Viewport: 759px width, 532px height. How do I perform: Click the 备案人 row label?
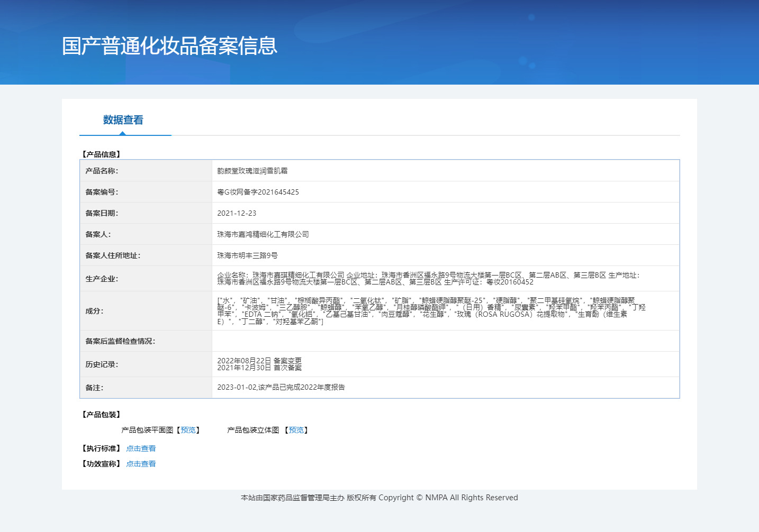pyautogui.click(x=98, y=234)
